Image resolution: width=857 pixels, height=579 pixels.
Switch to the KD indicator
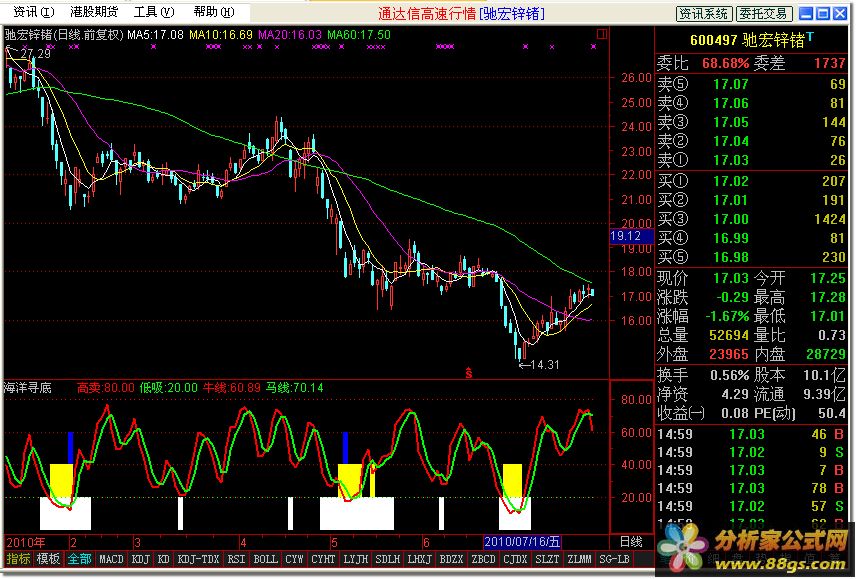[163, 559]
